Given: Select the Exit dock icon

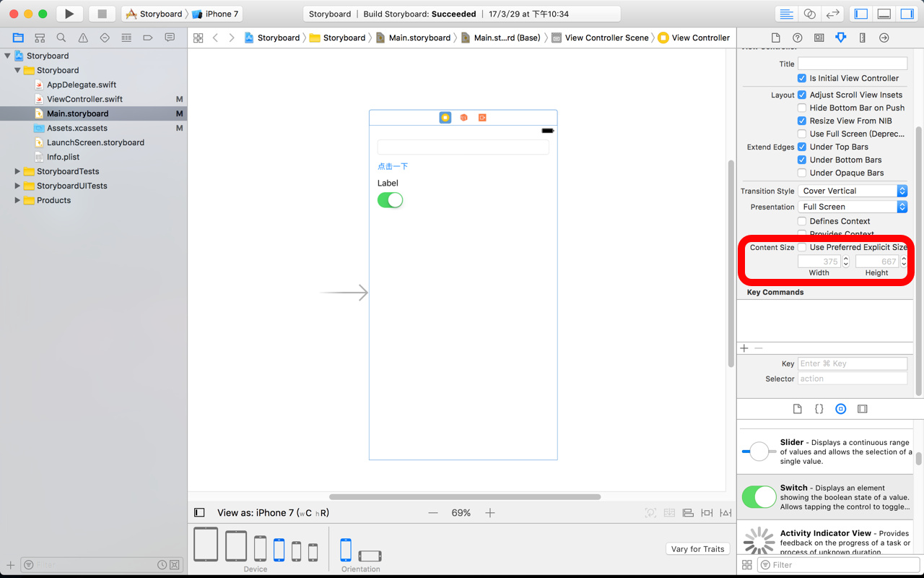Looking at the screenshot, I should (x=482, y=117).
